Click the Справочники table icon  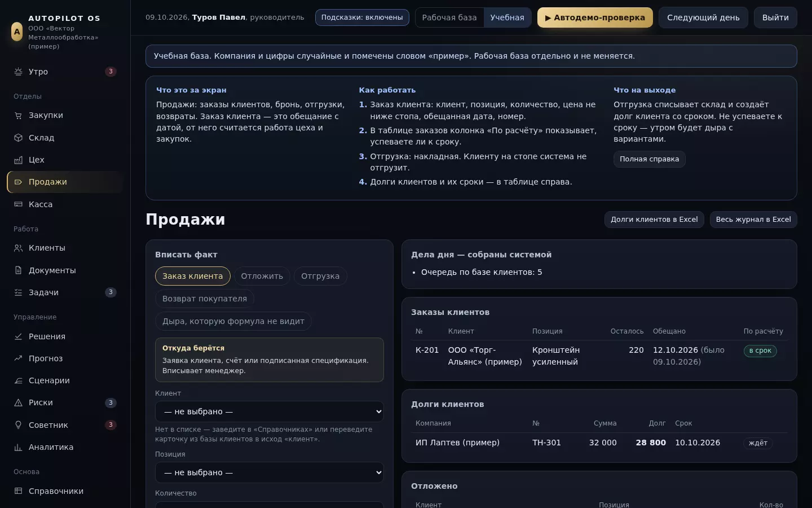coord(18,491)
